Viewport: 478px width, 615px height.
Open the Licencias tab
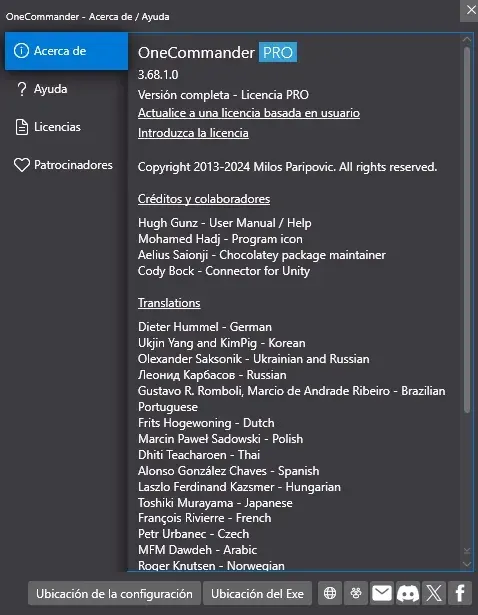(x=66, y=127)
